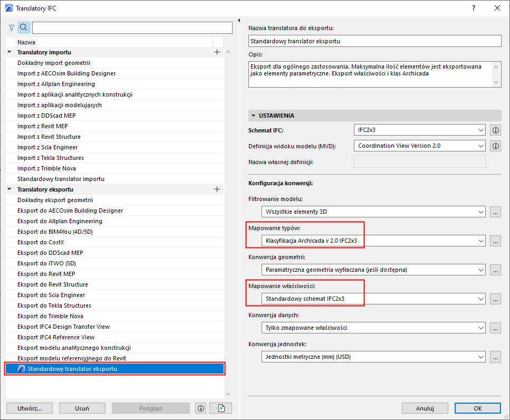This screenshot has height=420, width=510.
Task: Open Konwersja jednostek options ellipsis button
Action: tap(495, 357)
